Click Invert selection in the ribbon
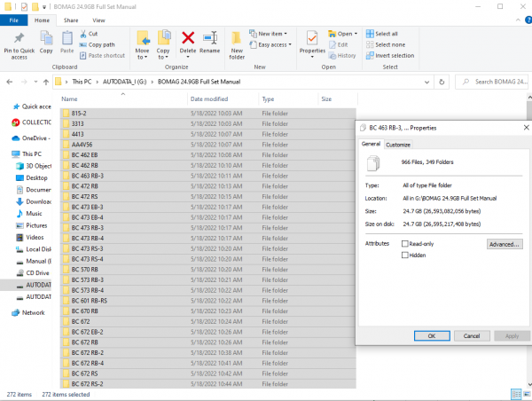The width and height of the screenshot is (532, 401). coord(390,55)
